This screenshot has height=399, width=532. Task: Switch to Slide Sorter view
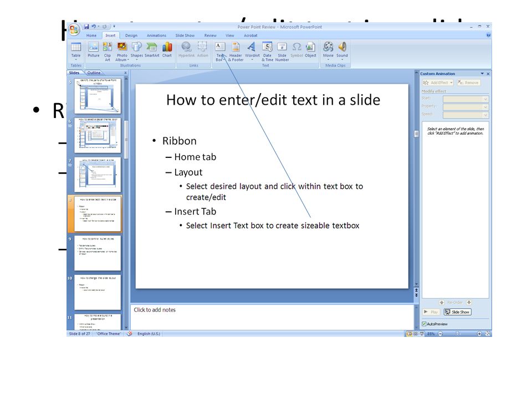[415, 334]
